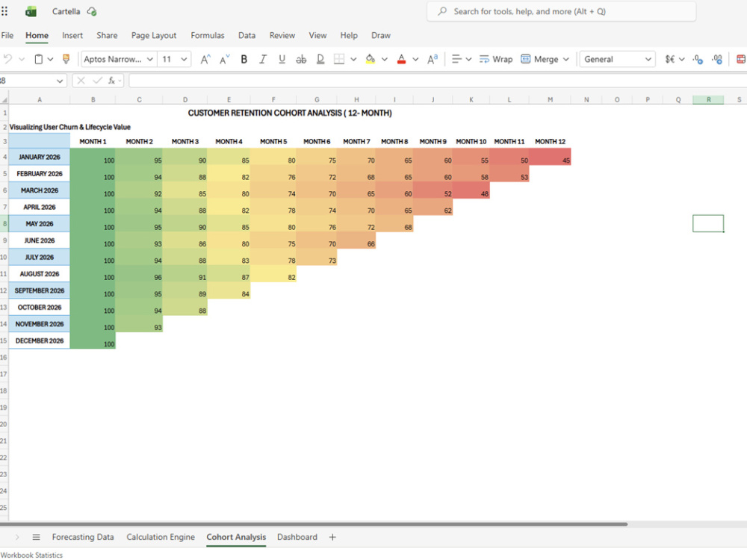The height and width of the screenshot is (560, 747).
Task: Click the Cartella workbook name
Action: coord(66,11)
